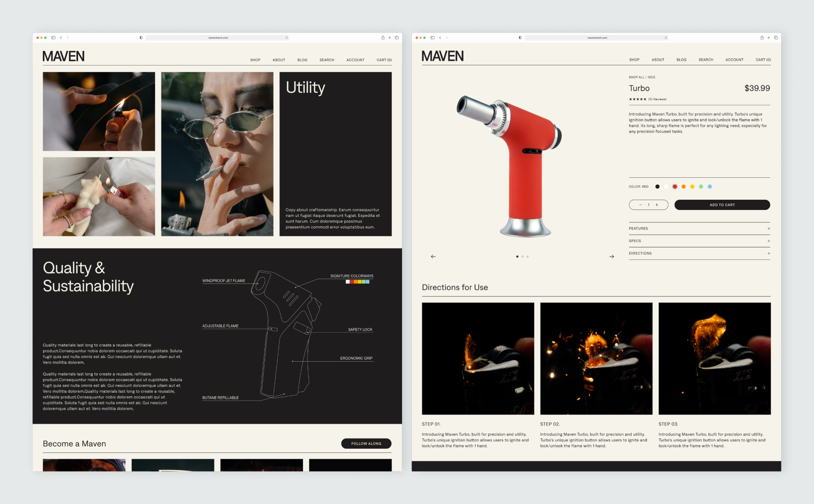Open a new tab with the plus icon in the left browser
814x504 pixels.
389,37
